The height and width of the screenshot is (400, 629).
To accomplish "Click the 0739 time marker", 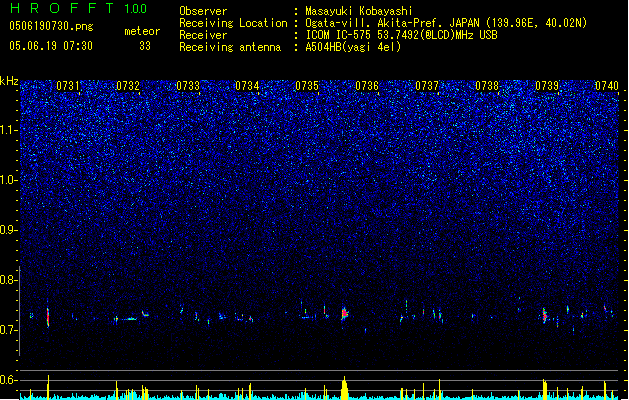I will pos(547,86).
